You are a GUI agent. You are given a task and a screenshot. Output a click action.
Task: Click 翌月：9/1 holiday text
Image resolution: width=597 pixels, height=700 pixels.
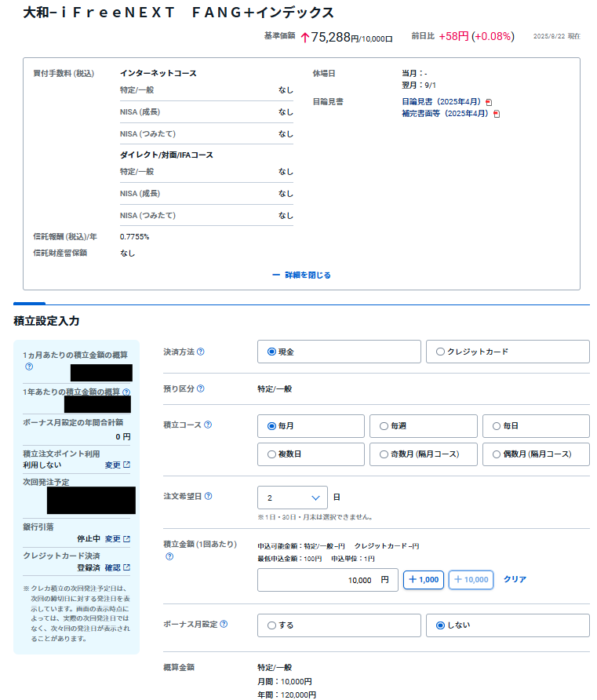click(x=419, y=85)
